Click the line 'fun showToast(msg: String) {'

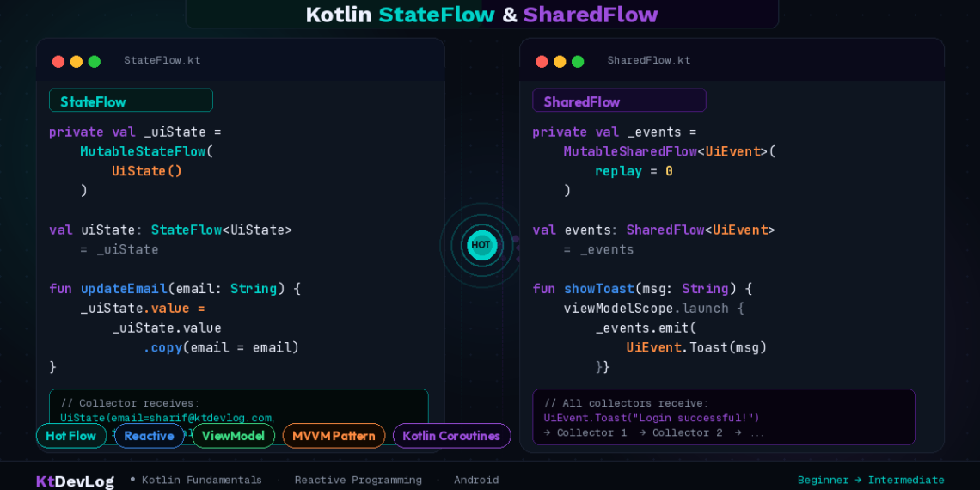pyautogui.click(x=642, y=289)
